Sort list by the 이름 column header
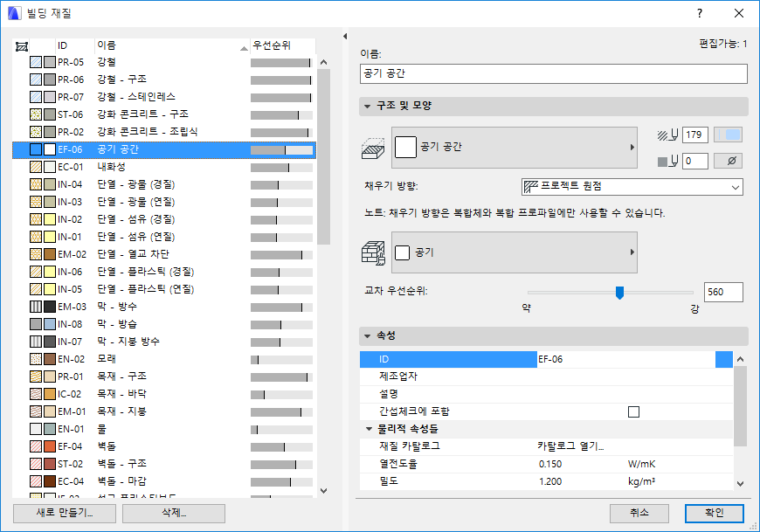 (172, 45)
